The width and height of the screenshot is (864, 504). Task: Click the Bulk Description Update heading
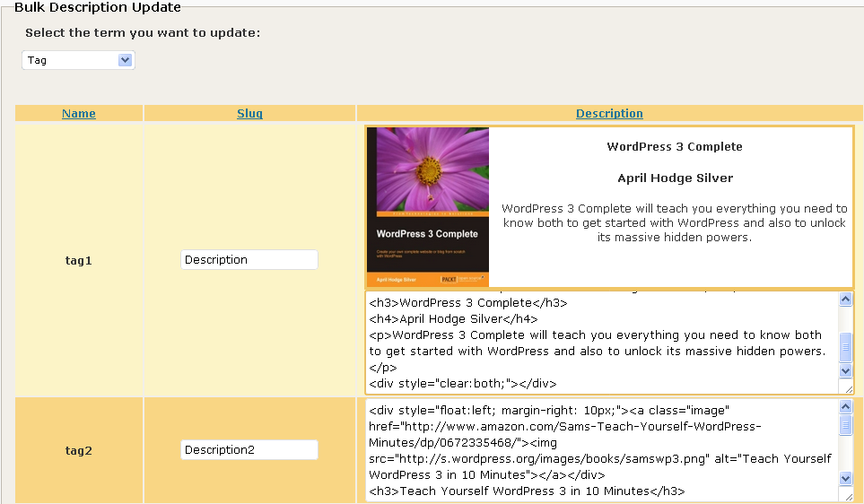click(98, 7)
